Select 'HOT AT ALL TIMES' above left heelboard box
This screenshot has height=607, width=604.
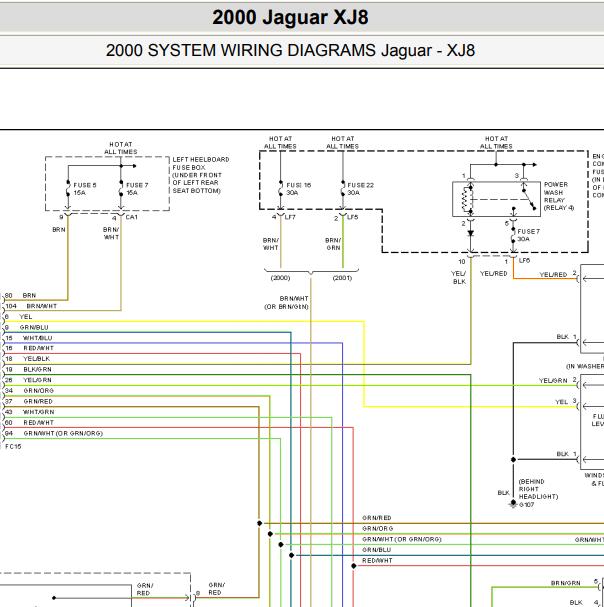(x=121, y=148)
